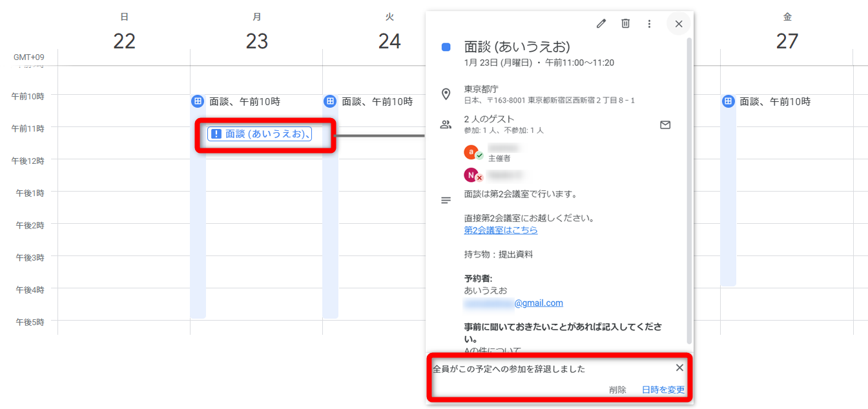
Task: Delete event using the trash icon
Action: 625,24
